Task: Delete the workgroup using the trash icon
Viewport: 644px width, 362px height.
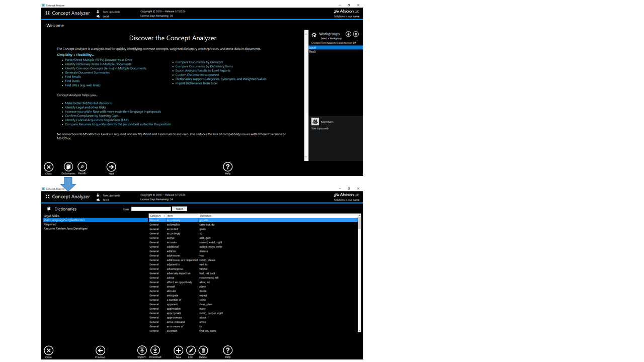Action: click(x=356, y=34)
